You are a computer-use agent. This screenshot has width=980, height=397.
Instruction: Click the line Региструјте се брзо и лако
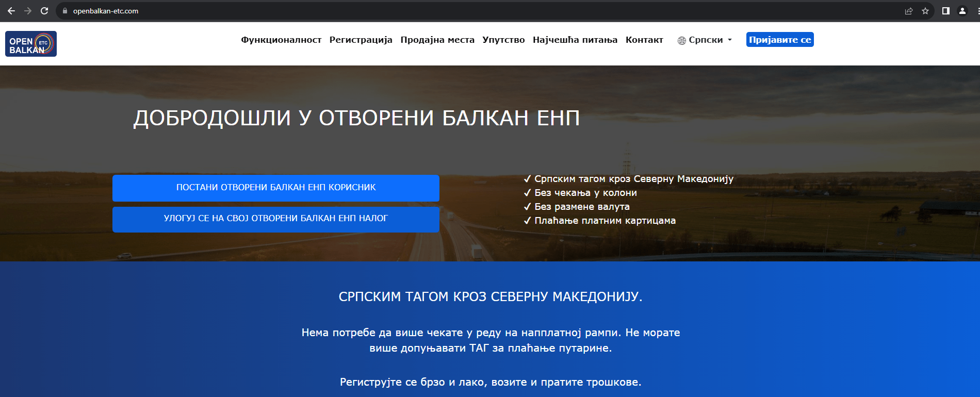tap(491, 382)
